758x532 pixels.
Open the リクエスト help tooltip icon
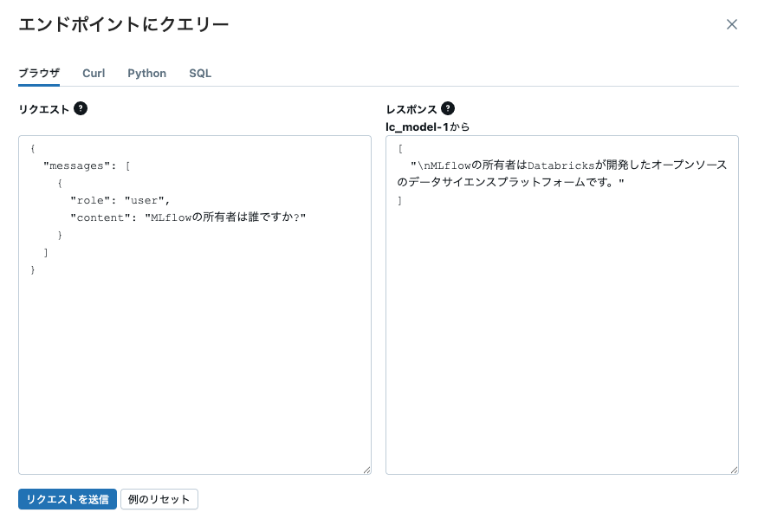[79, 108]
